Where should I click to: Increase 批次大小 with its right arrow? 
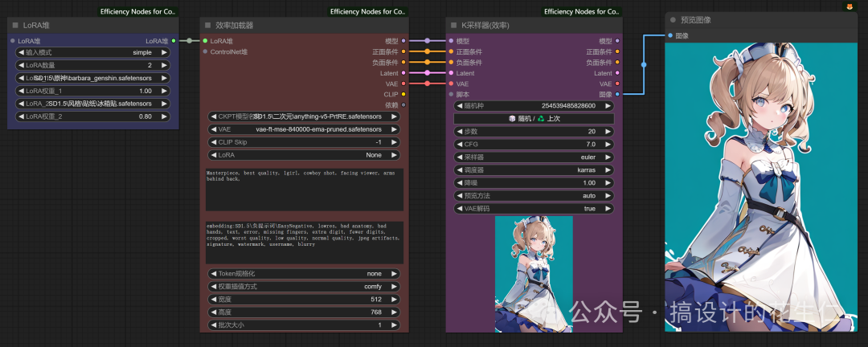coord(394,325)
